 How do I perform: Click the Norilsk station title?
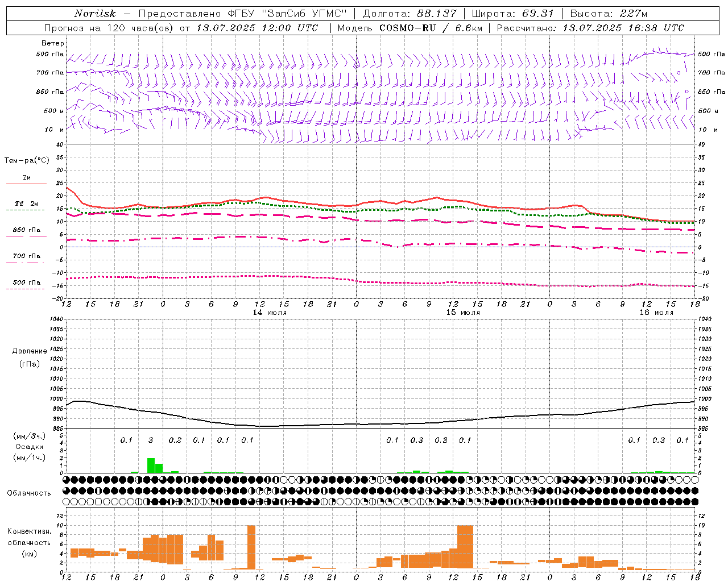95,14
